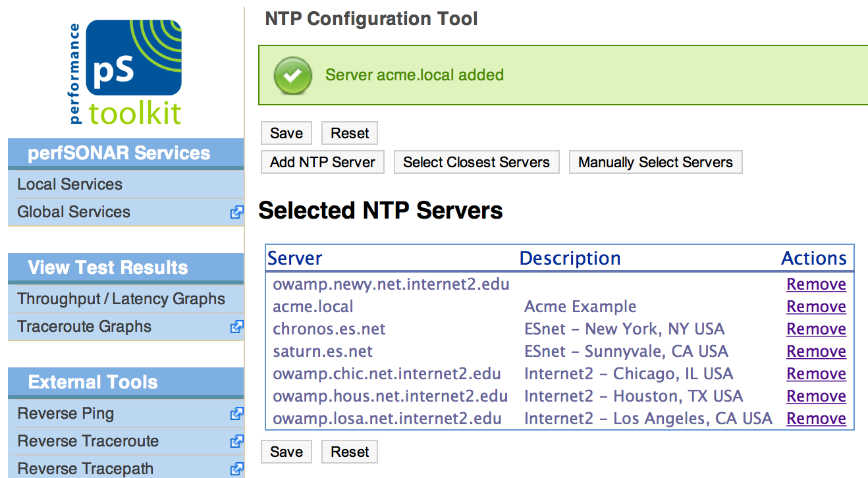This screenshot has width=868, height=478.
Task: Click the Selected NTP Servers heading
Action: coord(381,211)
